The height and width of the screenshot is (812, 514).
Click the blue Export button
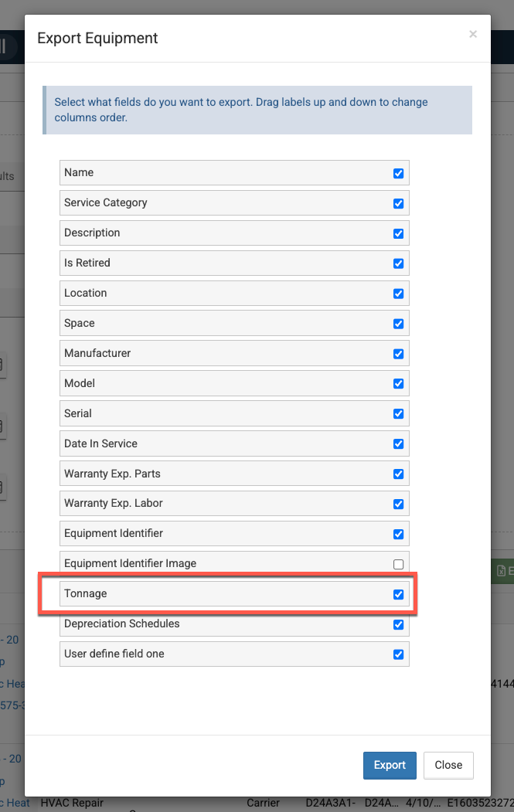(x=390, y=765)
